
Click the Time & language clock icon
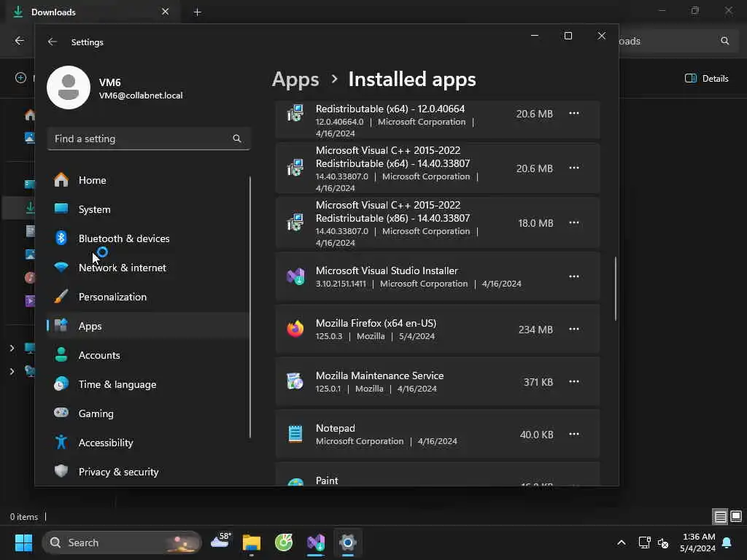tap(61, 384)
